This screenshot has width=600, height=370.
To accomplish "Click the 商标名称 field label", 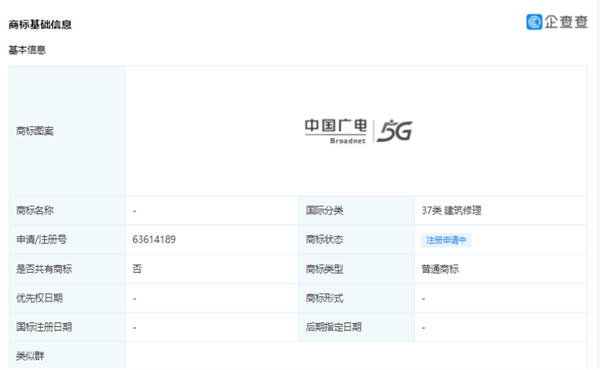I will [34, 210].
